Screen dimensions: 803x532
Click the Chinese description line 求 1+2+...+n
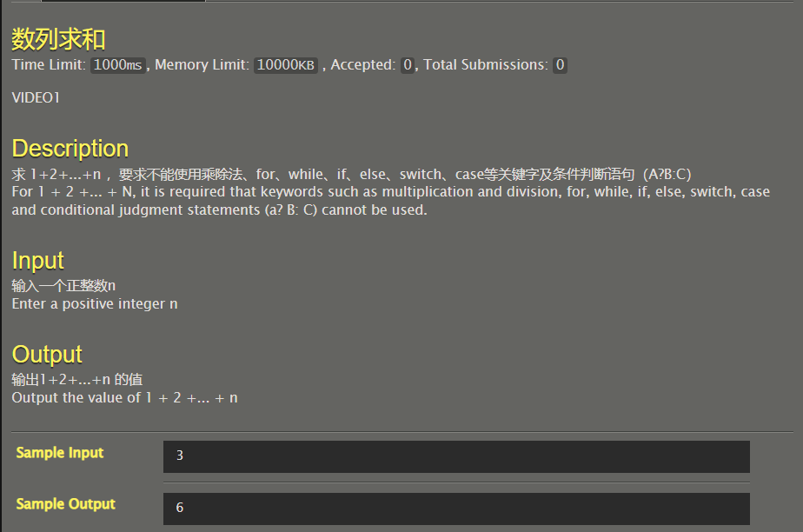[x=351, y=174]
